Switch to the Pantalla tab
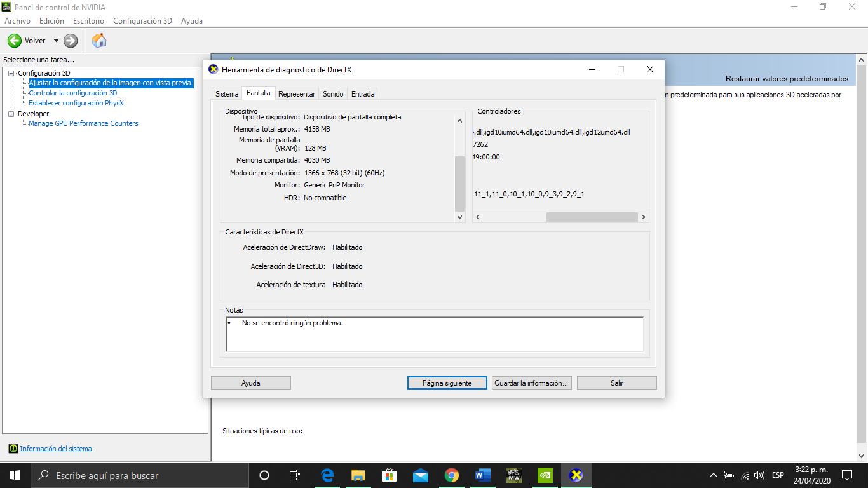 (259, 93)
